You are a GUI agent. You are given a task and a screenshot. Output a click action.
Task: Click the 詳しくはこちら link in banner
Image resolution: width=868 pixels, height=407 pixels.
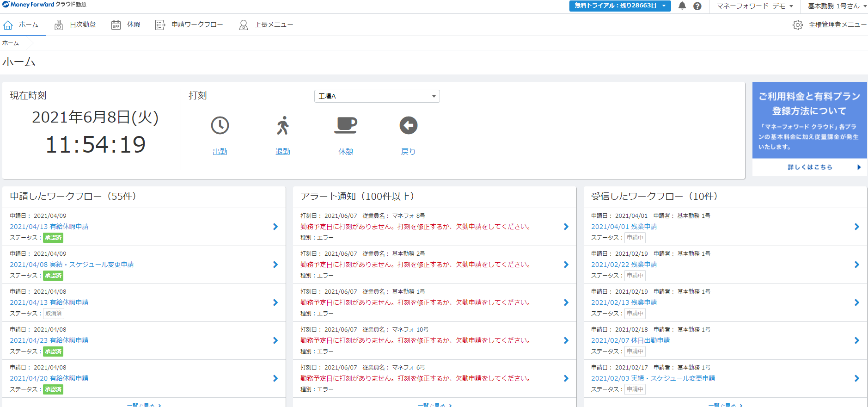pos(810,167)
